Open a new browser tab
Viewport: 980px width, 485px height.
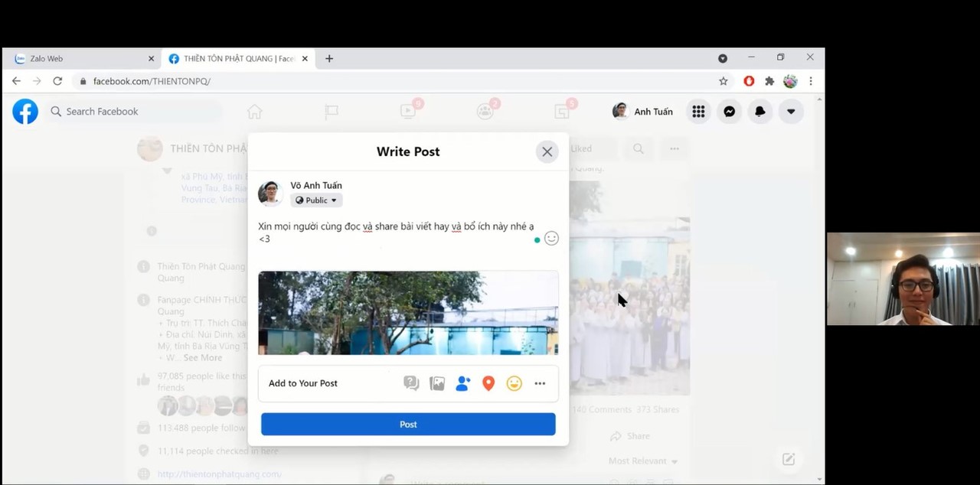(x=329, y=58)
